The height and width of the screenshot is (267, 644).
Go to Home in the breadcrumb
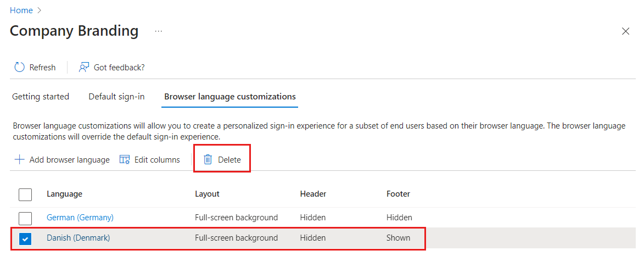pos(21,10)
